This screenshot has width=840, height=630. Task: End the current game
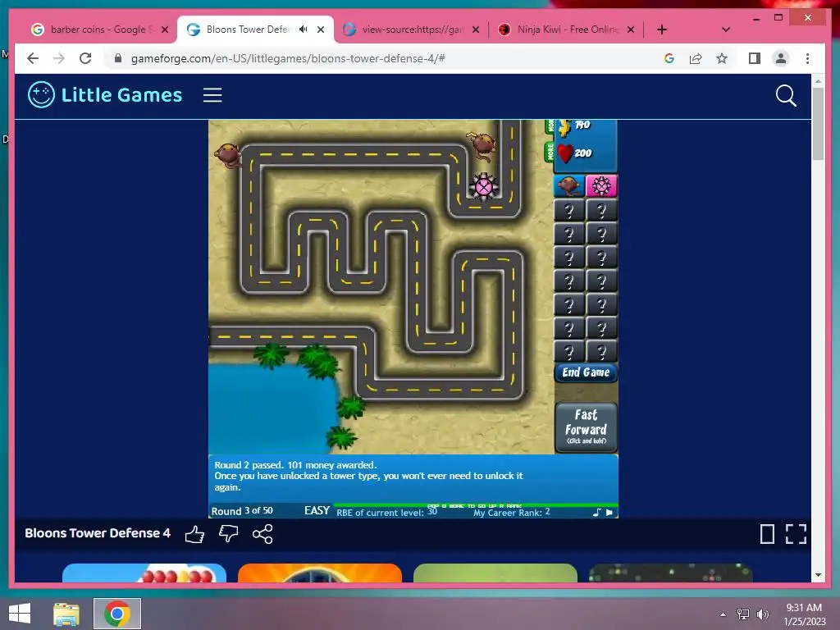point(586,372)
